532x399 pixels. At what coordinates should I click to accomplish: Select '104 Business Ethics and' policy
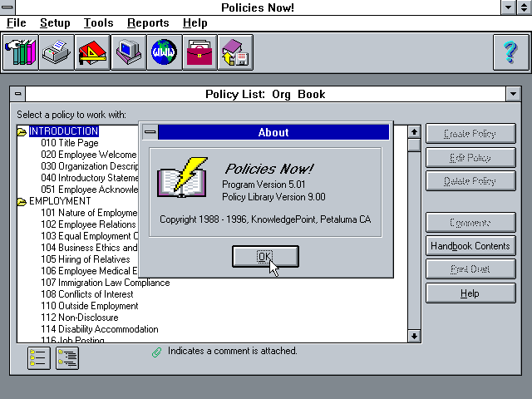89,248
